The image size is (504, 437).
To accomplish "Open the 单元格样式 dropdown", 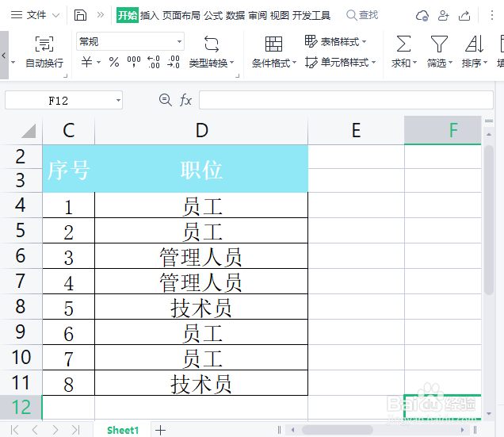I will 340,62.
